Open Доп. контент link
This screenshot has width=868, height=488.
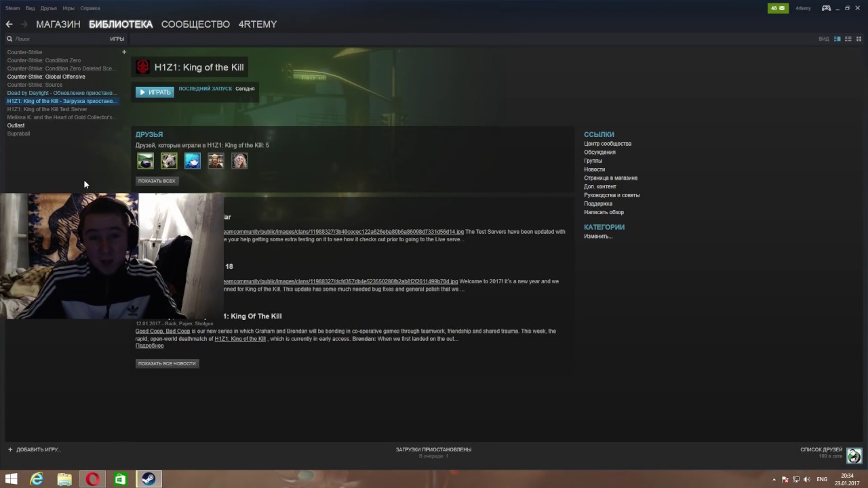pyautogui.click(x=600, y=186)
